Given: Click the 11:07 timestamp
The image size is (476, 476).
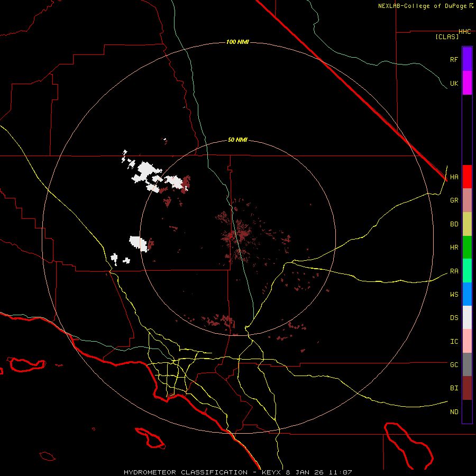Looking at the screenshot, I should (340, 472).
